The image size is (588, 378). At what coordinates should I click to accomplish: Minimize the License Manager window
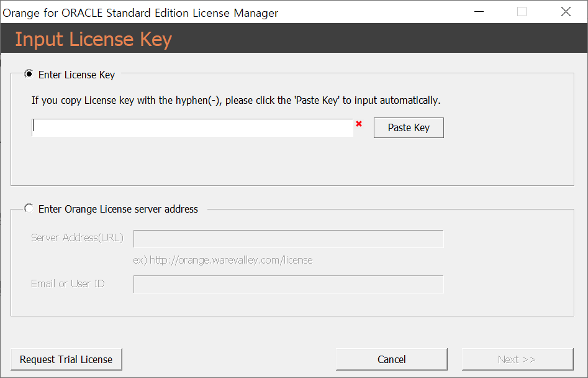coord(479,12)
